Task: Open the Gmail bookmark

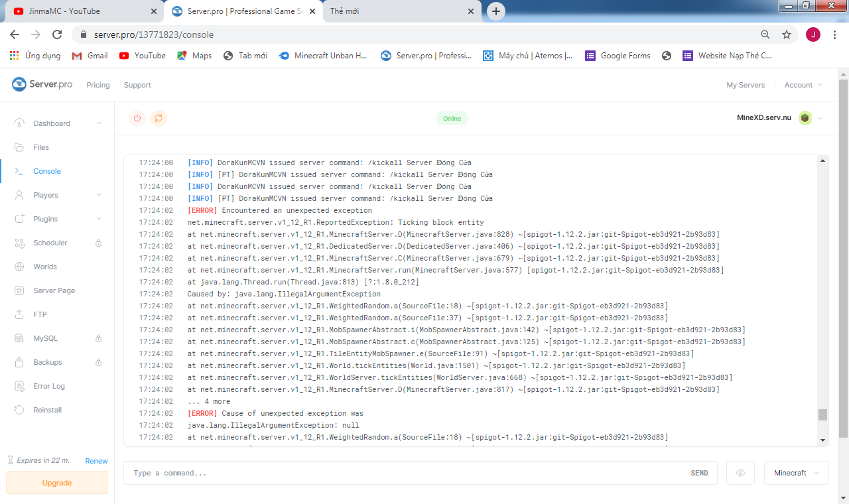Action: pyautogui.click(x=90, y=56)
